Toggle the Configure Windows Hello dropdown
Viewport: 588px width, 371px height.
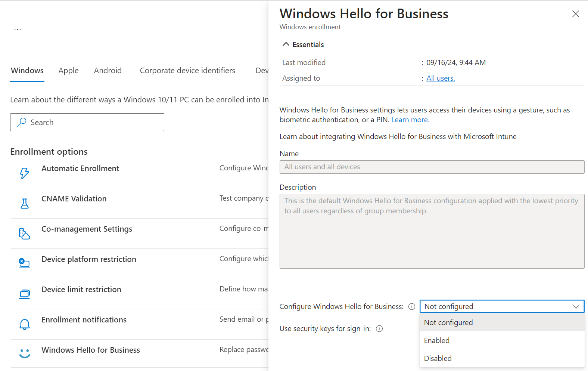click(x=502, y=306)
